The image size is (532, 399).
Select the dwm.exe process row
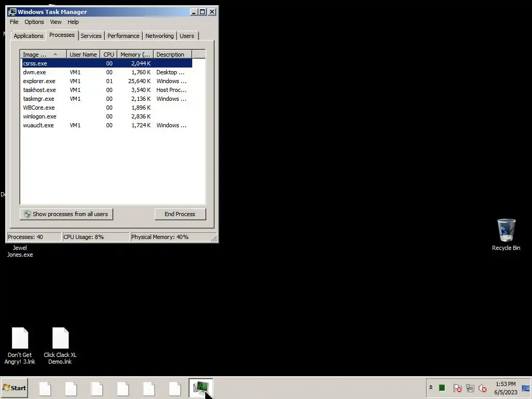click(x=107, y=72)
